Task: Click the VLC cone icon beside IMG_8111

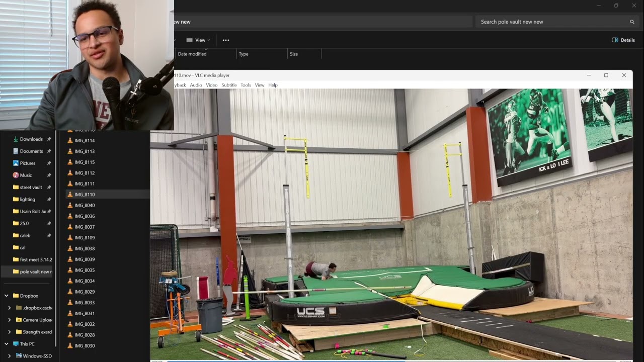Action: (x=70, y=184)
